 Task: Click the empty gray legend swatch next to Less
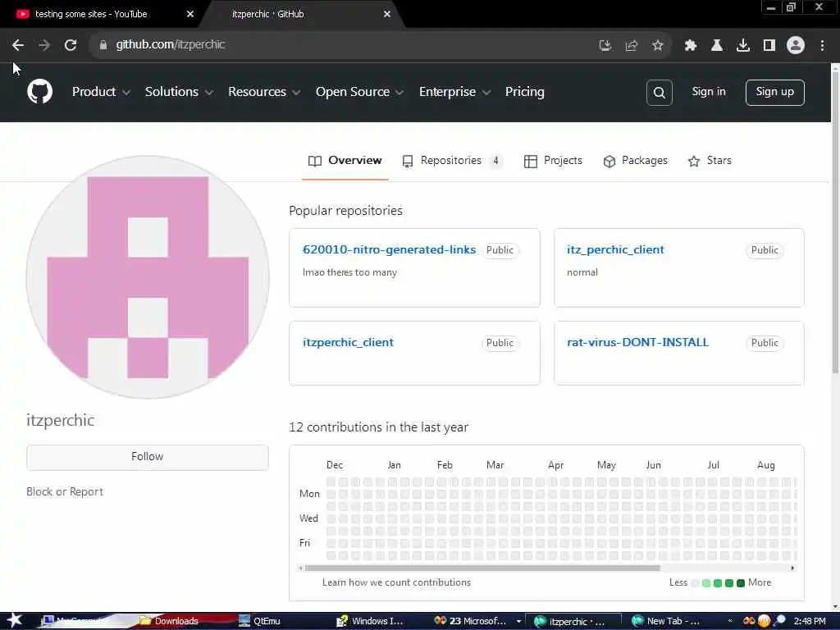tap(695, 583)
